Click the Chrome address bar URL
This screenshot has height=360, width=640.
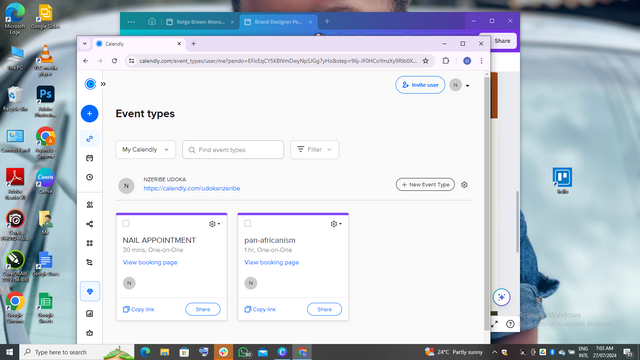tap(278, 61)
